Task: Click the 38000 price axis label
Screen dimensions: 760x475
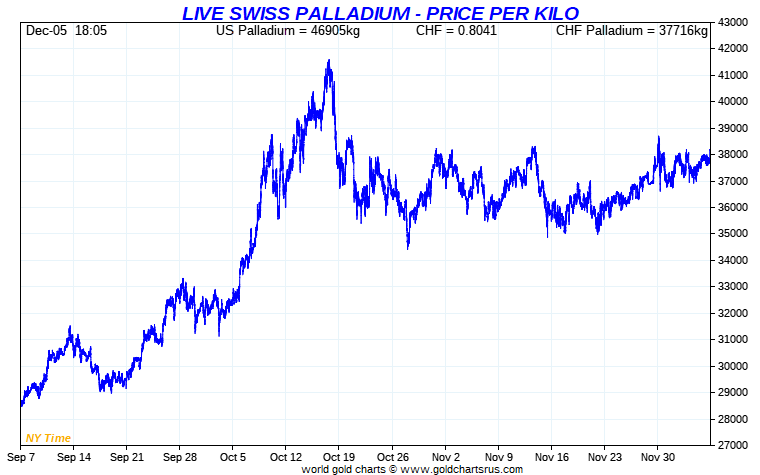Action: 732,155
